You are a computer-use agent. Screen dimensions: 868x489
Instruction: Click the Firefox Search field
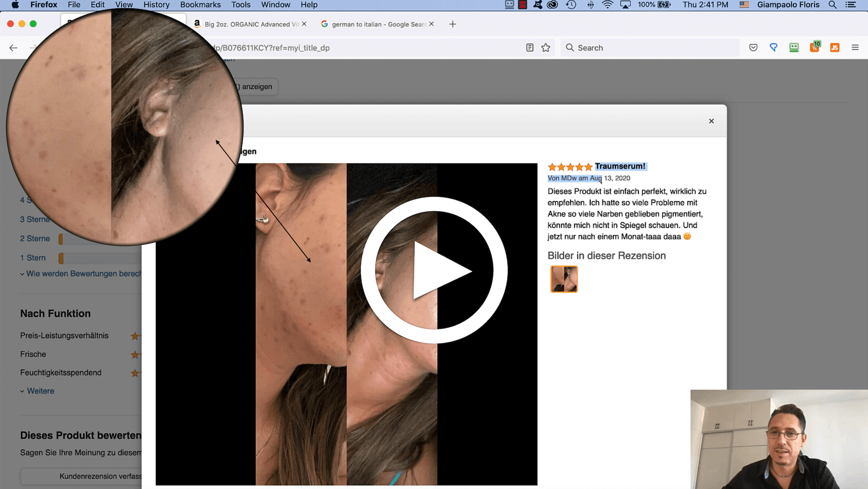tap(650, 48)
